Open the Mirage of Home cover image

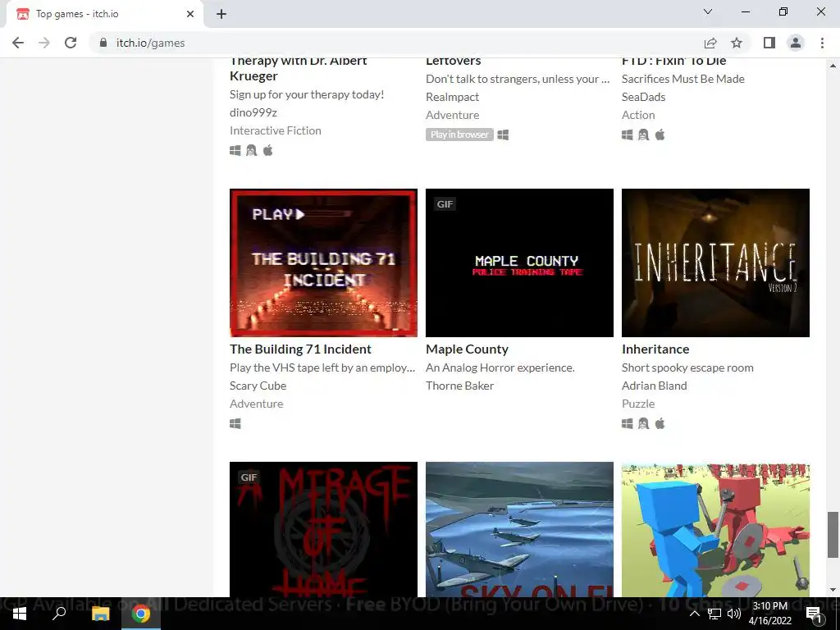[323, 529]
